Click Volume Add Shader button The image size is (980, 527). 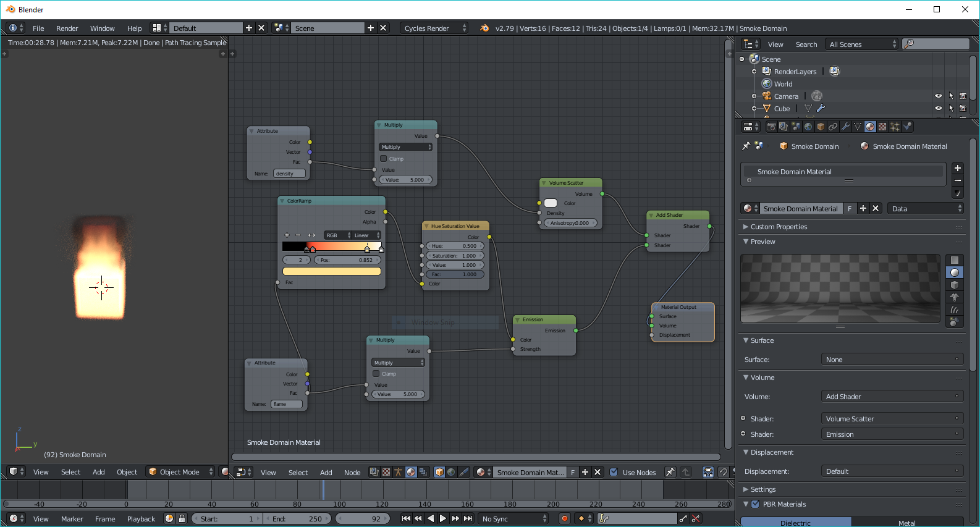click(x=892, y=397)
